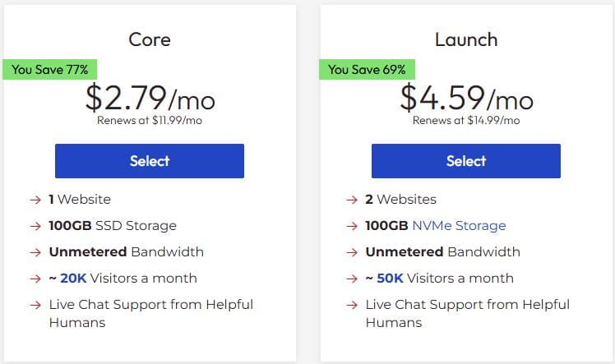Select the Launch hosting plan
This screenshot has width=615, height=364.
pos(465,161)
